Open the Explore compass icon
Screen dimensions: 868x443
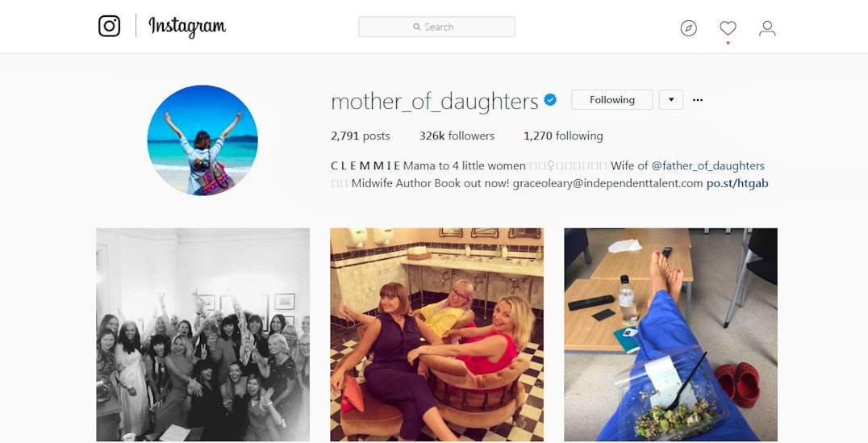click(x=689, y=28)
